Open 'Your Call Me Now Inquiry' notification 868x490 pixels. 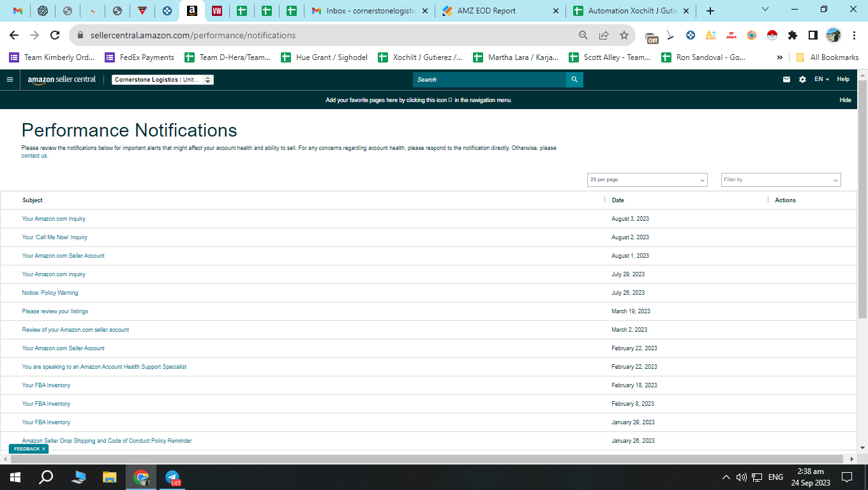click(54, 237)
